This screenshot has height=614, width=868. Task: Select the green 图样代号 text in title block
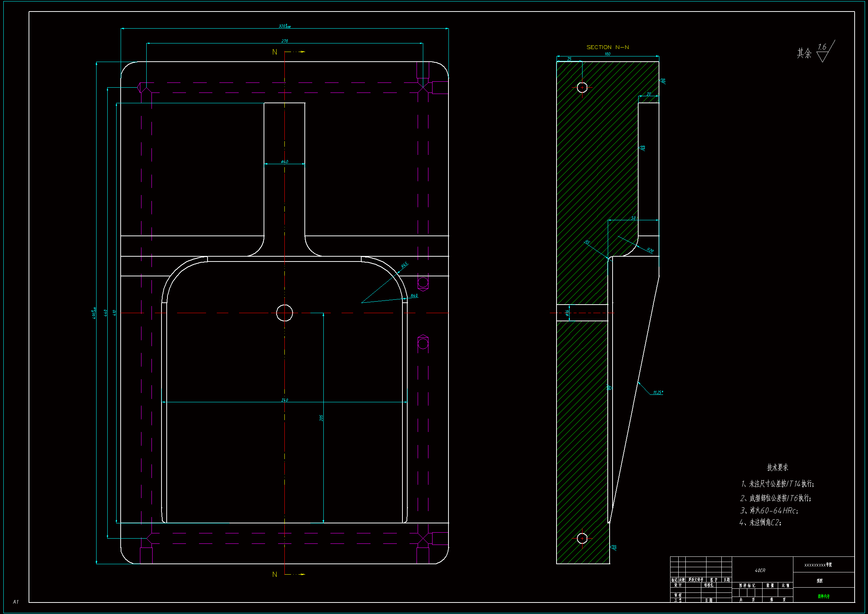pos(823,596)
